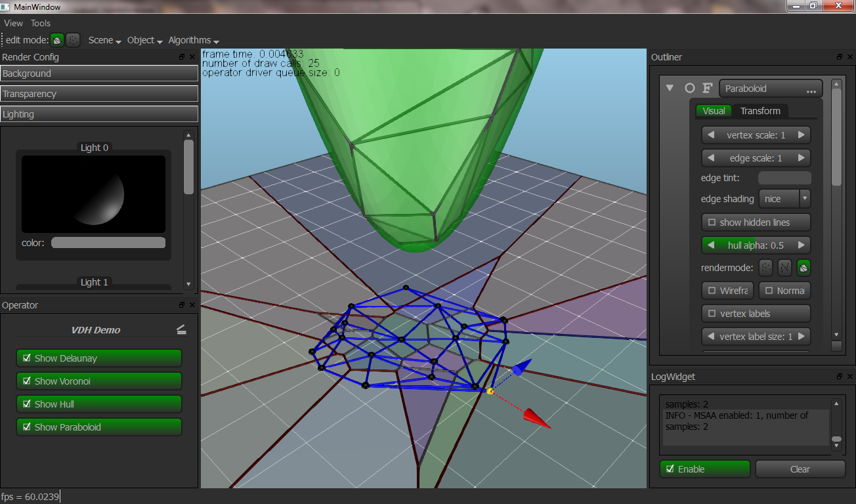
Task: Set rendermode to points icon
Action: tap(765, 268)
